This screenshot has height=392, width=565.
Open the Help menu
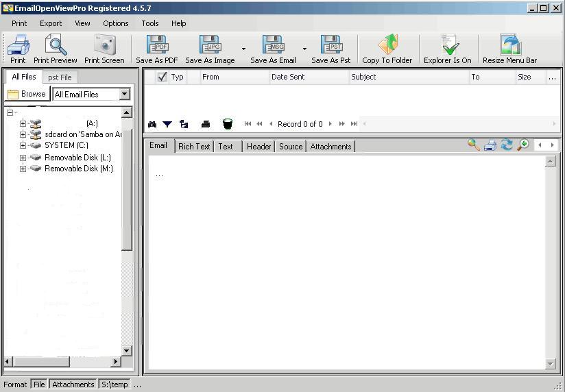[x=179, y=23]
